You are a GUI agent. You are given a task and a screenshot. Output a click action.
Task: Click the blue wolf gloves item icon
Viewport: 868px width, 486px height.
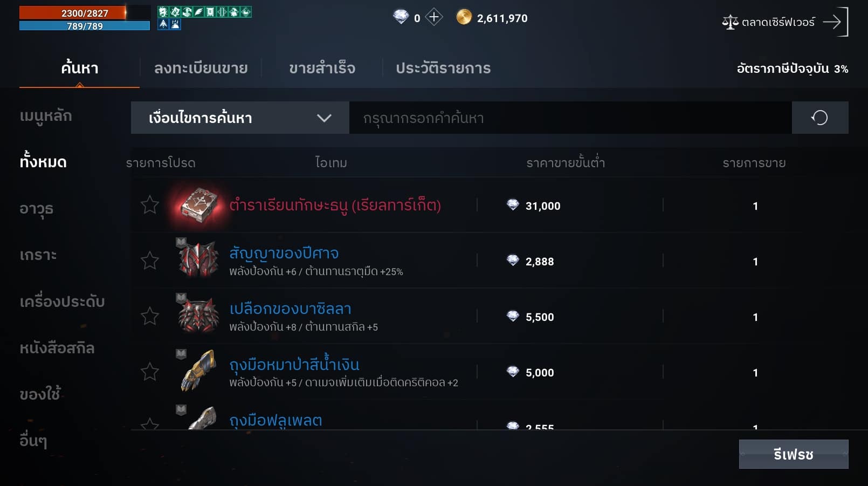click(x=198, y=371)
